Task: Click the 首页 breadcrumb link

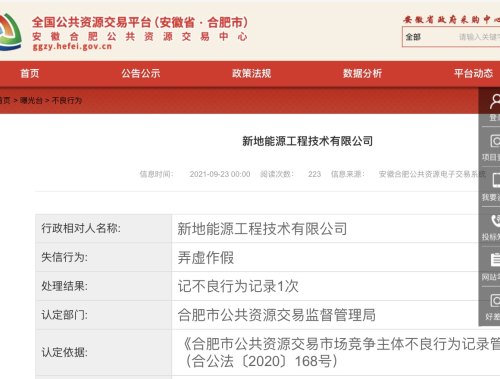Action: click(5, 100)
